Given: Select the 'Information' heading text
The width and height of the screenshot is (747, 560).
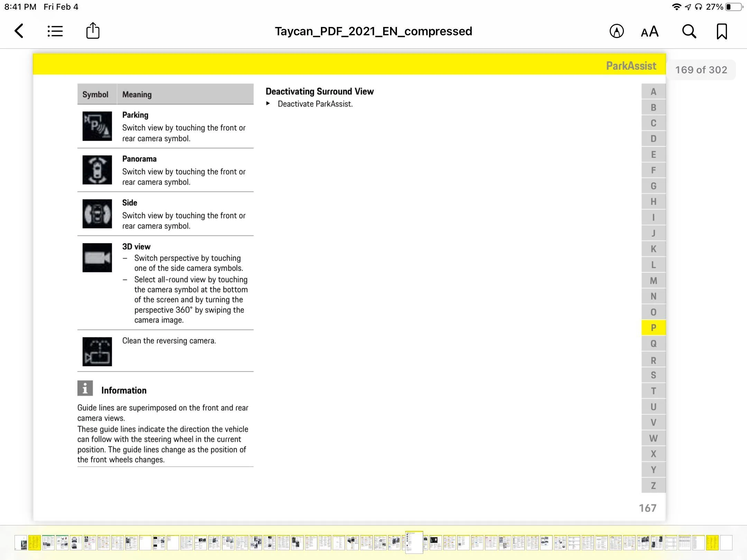Looking at the screenshot, I should (124, 390).
